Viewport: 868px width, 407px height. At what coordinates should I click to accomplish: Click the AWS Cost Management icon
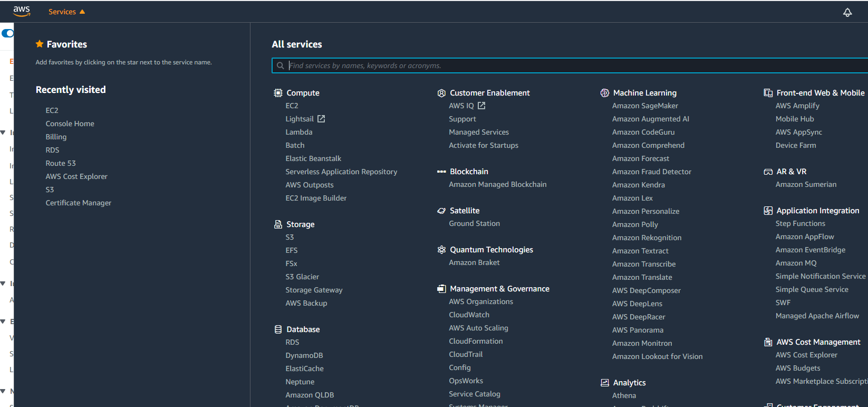click(x=768, y=342)
